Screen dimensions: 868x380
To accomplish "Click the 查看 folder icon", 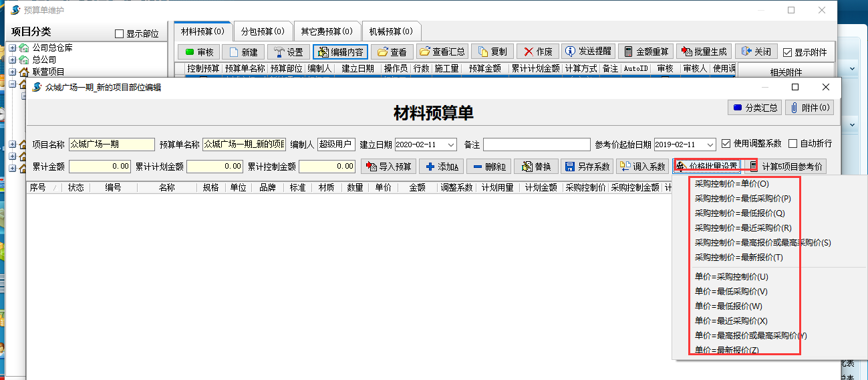I will click(382, 52).
